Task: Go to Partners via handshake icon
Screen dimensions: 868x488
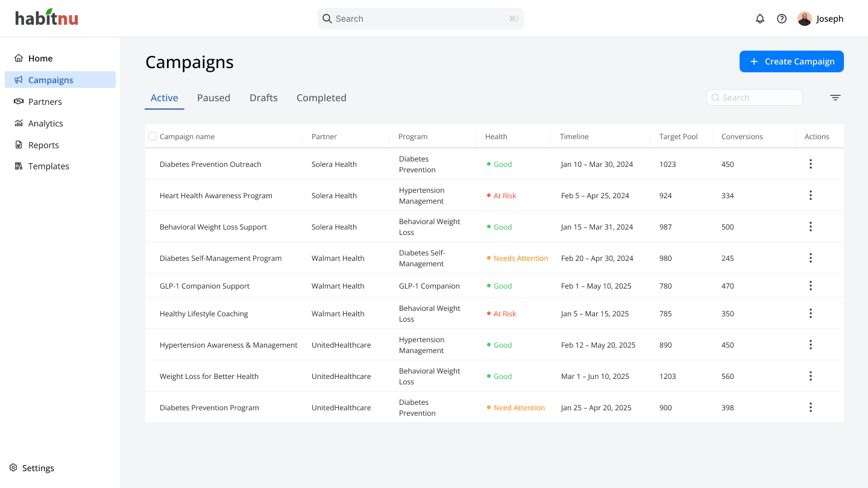Action: (19, 101)
